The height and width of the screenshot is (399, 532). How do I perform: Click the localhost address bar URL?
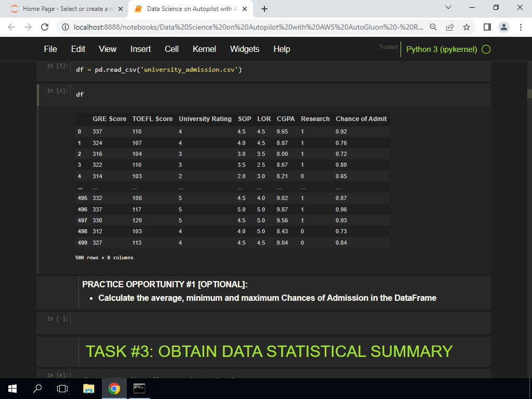coord(248,27)
